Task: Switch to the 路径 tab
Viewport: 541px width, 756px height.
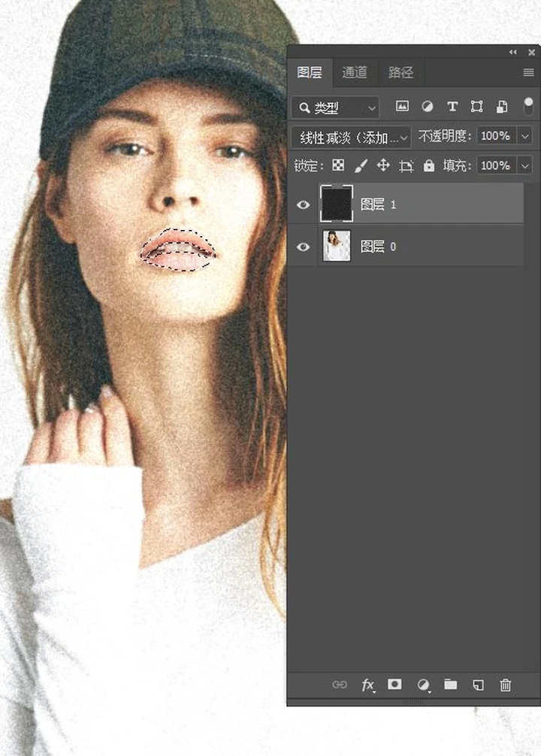Action: [x=400, y=72]
